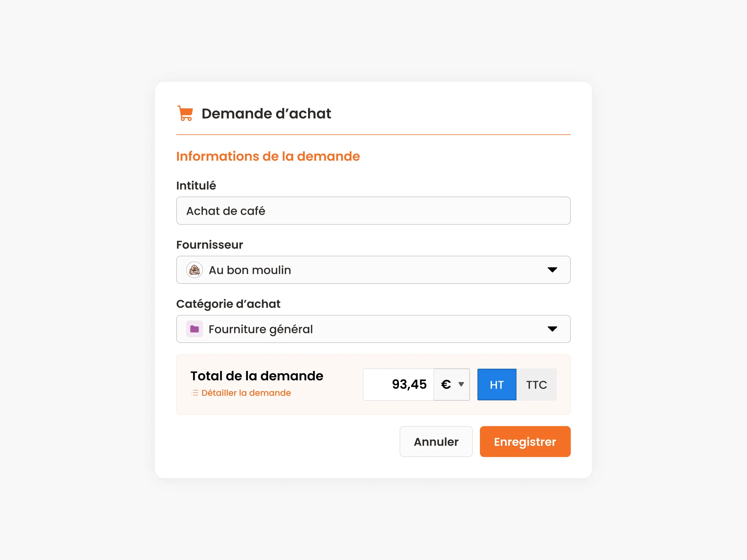The width and height of the screenshot is (747, 560).
Task: Select the Informations de la demande section header
Action: [267, 156]
